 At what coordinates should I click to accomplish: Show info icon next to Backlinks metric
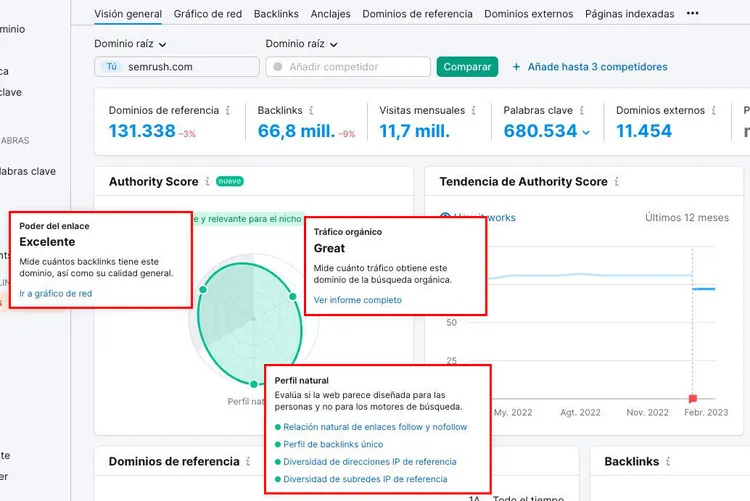tap(311, 110)
